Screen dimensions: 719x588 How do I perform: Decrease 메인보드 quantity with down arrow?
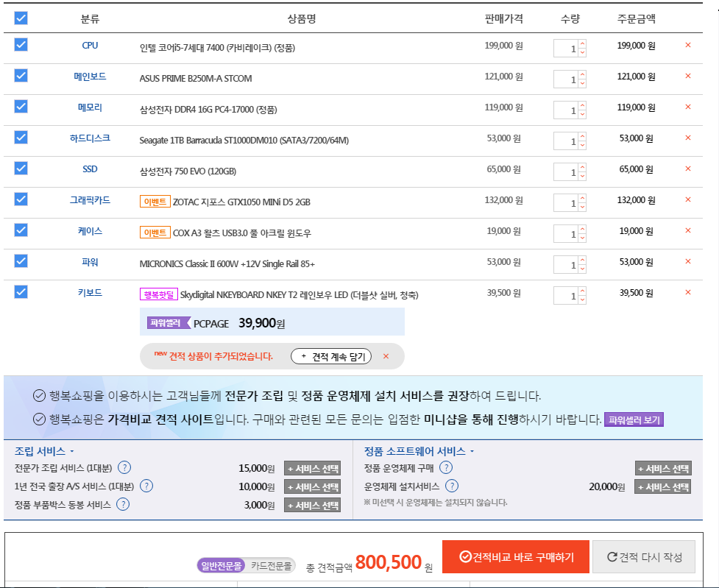582,83
